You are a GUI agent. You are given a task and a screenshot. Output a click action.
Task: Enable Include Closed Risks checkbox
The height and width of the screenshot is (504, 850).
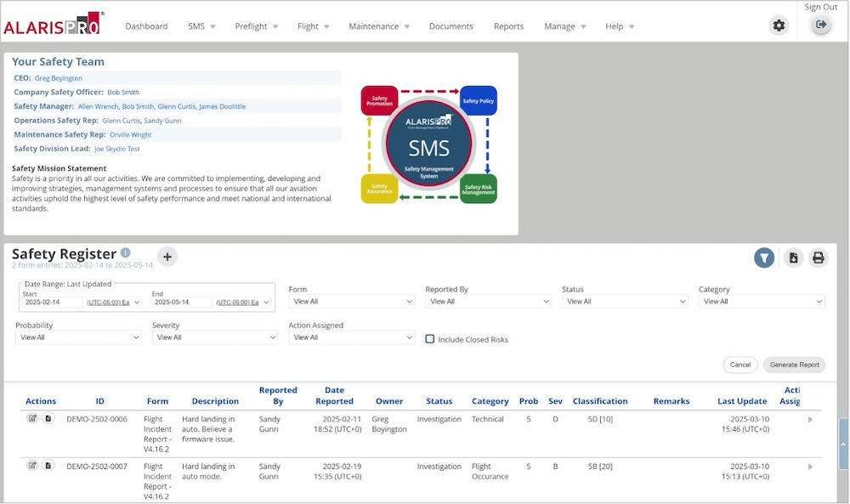430,339
